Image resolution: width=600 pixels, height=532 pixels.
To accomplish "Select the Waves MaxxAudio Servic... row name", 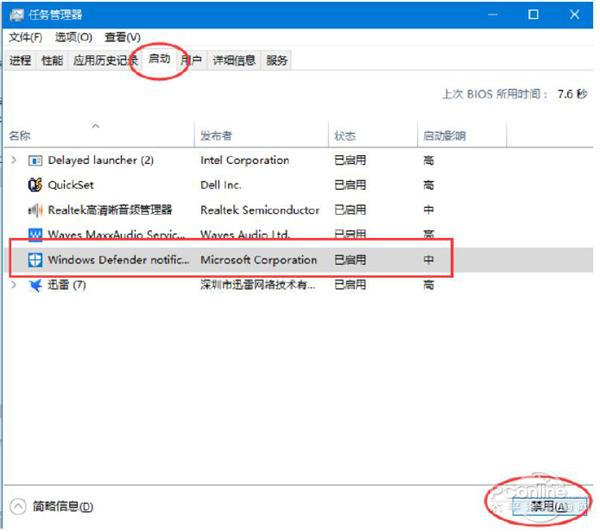I will tap(116, 234).
